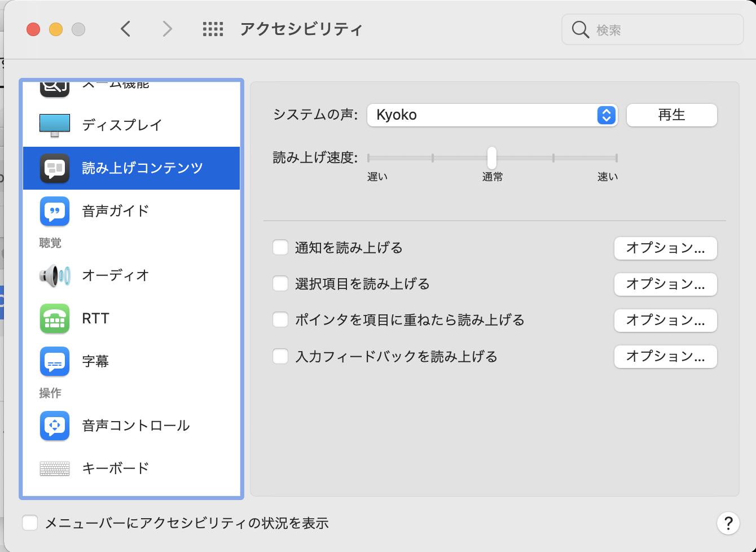Open the 音声コントロール icon

55,426
